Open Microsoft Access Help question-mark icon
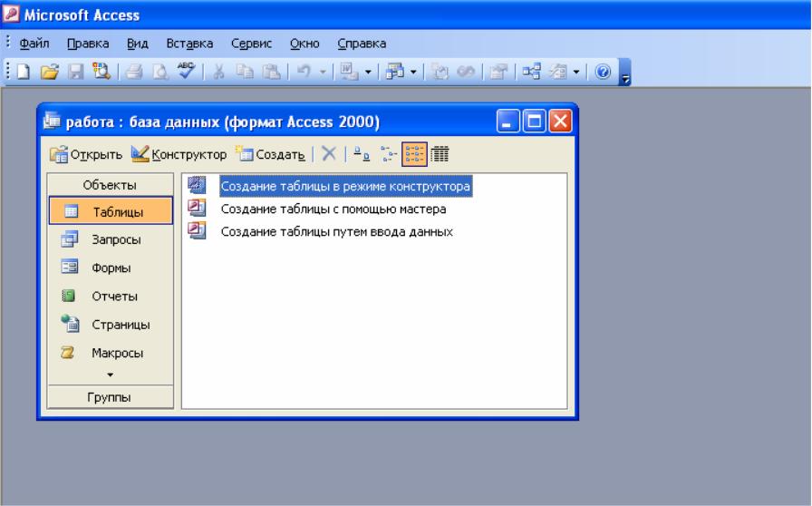Image resolution: width=812 pixels, height=506 pixels. point(603,72)
